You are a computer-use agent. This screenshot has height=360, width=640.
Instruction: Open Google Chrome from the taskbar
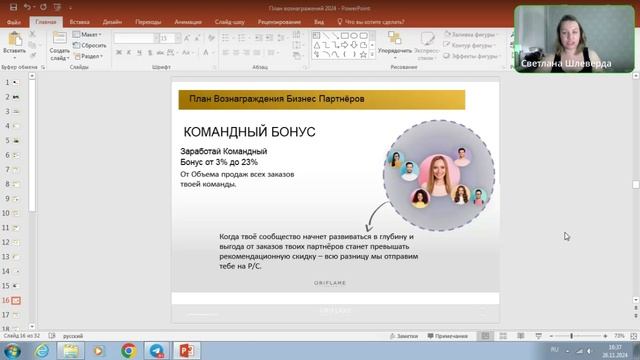pyautogui.click(x=129, y=351)
